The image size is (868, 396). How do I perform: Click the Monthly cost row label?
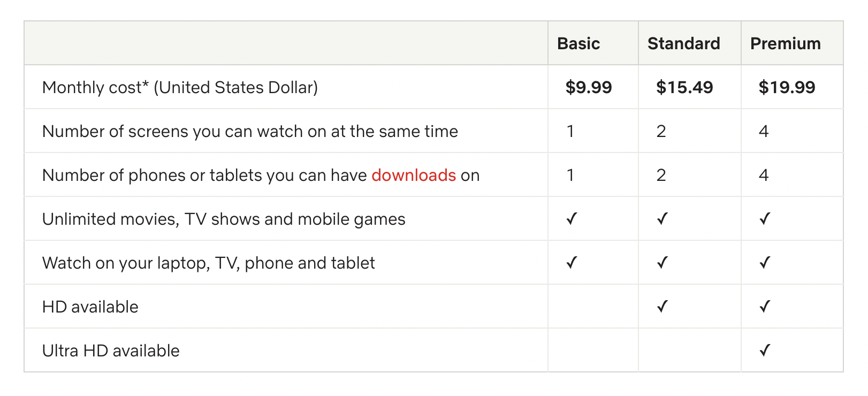[x=180, y=88]
